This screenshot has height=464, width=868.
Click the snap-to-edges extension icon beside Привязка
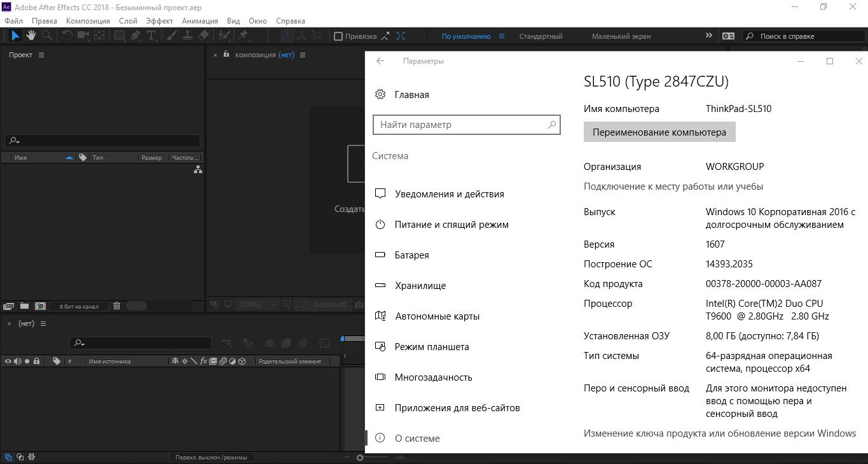click(x=385, y=36)
